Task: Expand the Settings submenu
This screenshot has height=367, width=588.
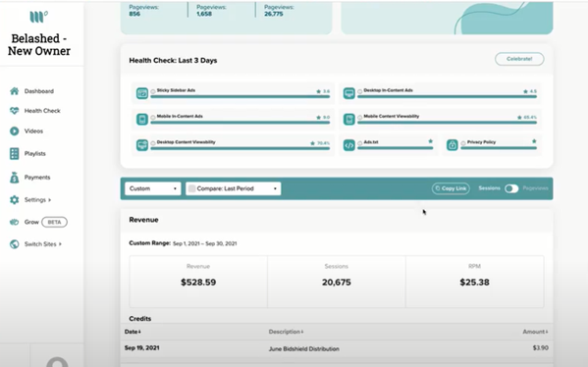Action: pos(37,200)
